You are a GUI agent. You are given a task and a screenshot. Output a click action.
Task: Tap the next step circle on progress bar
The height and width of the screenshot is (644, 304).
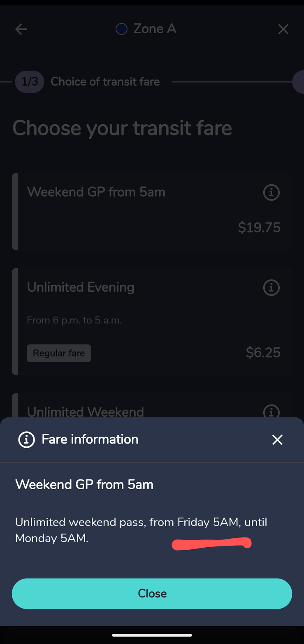298,81
